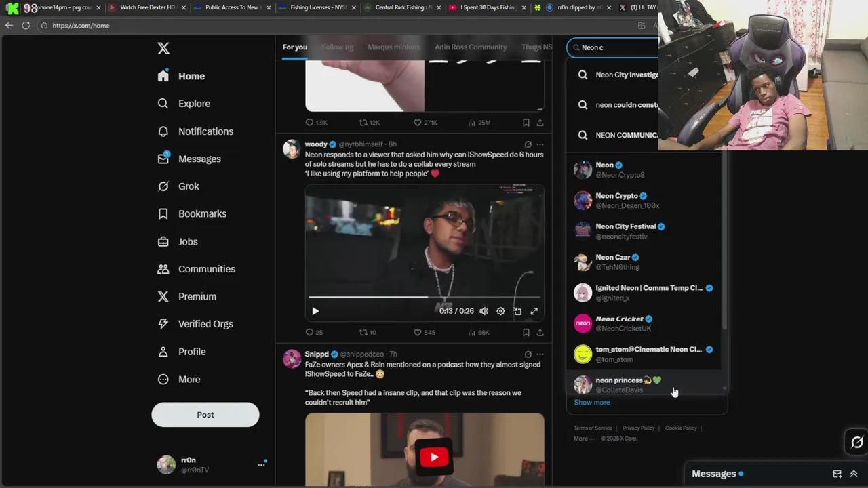Go to Home in the sidebar
Viewport: 868px width, 488px height.
pos(181,76)
